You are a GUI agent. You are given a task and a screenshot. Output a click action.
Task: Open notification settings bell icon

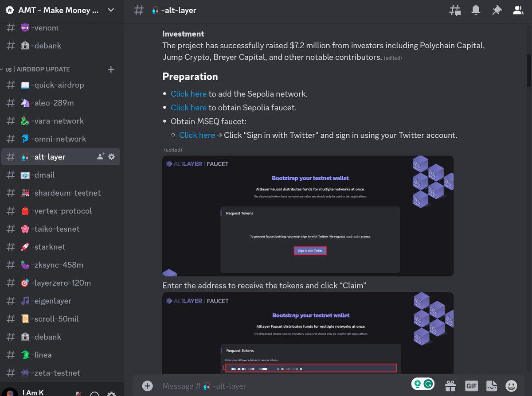[476, 10]
